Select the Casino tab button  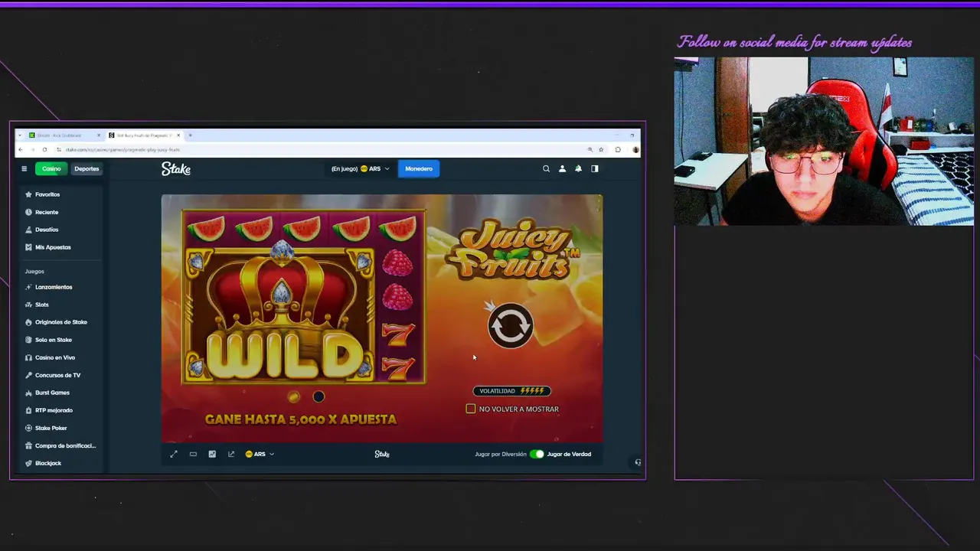[51, 169]
